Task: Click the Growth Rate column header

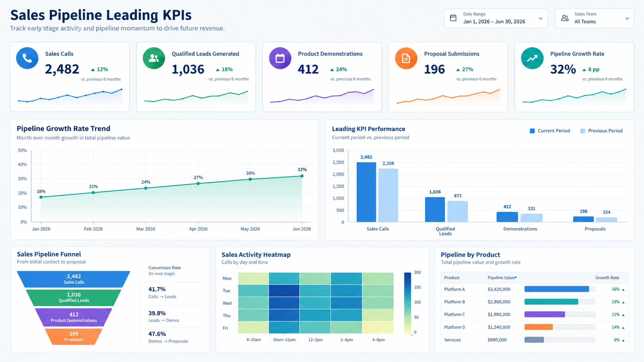Action: click(607, 278)
